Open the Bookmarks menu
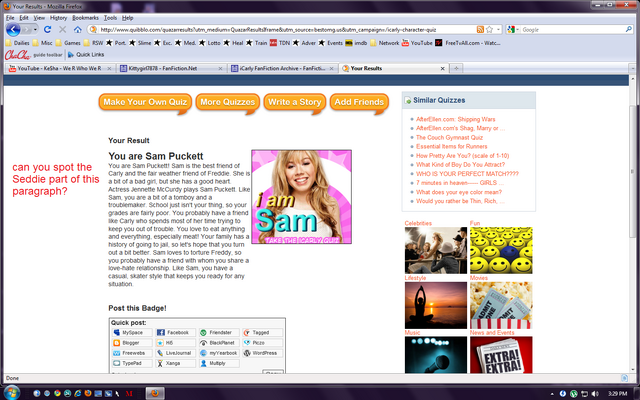Image resolution: width=640 pixels, height=400 pixels. point(85,18)
